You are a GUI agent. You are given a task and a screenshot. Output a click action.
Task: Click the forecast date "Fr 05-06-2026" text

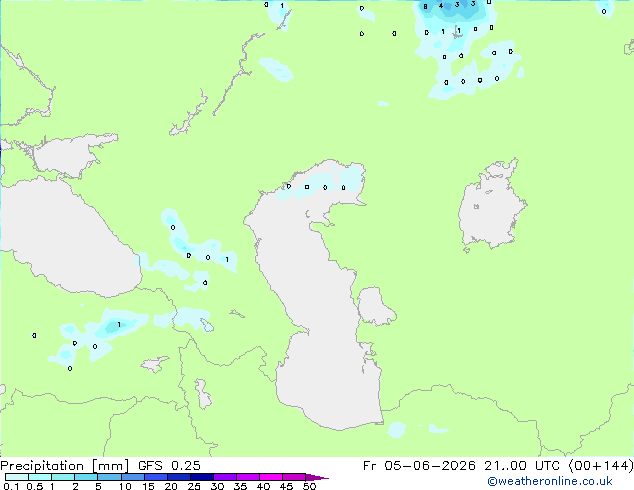419,465
